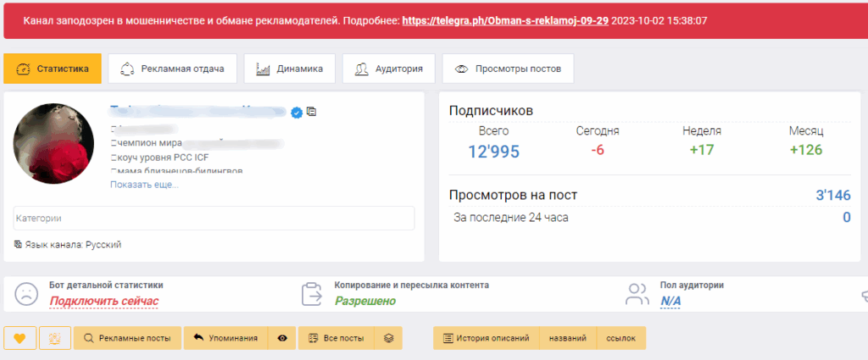This screenshot has height=360, width=868.
Task: Click the audience gender people icon
Action: [x=637, y=294]
